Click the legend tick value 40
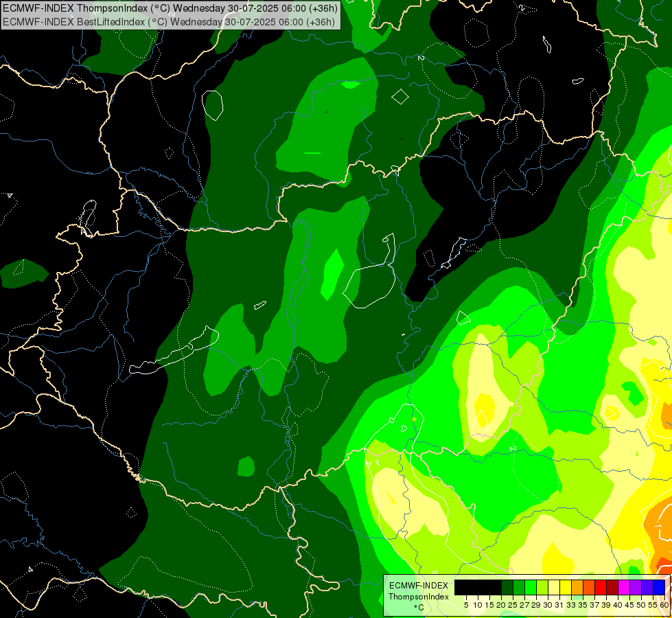Image resolution: width=672 pixels, height=618 pixels. point(618,605)
